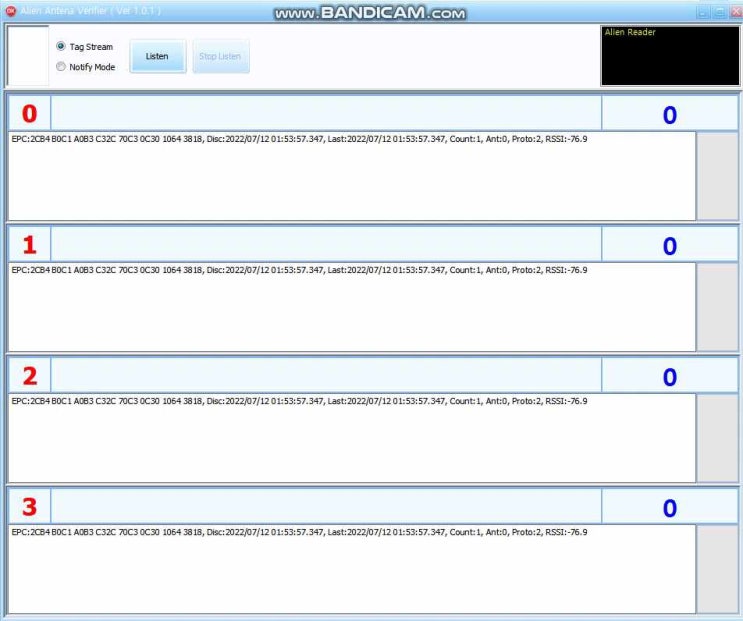The width and height of the screenshot is (743, 621).
Task: Click the grey side panel beside antenna 3 log
Action: click(x=717, y=569)
